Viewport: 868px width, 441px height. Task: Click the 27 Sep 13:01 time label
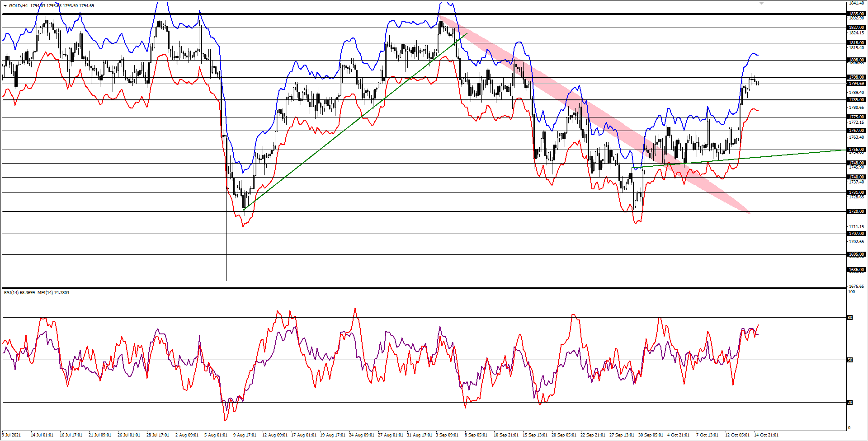coord(622,435)
